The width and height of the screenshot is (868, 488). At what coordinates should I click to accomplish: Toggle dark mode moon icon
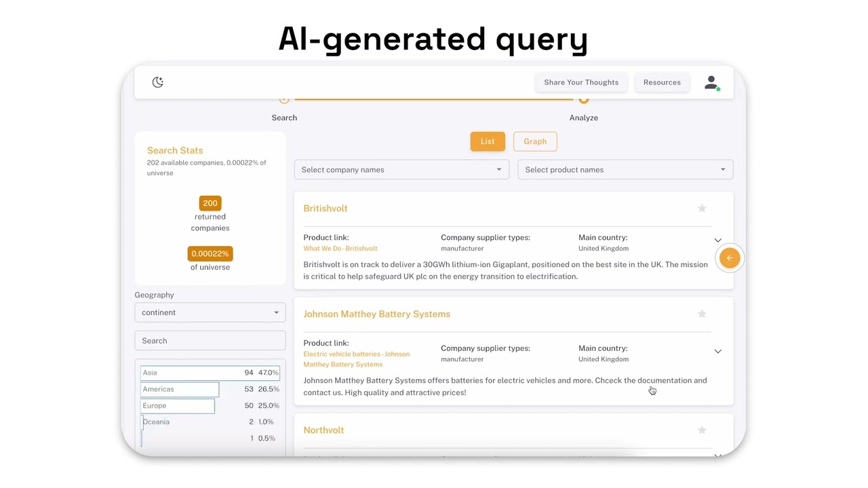click(158, 82)
